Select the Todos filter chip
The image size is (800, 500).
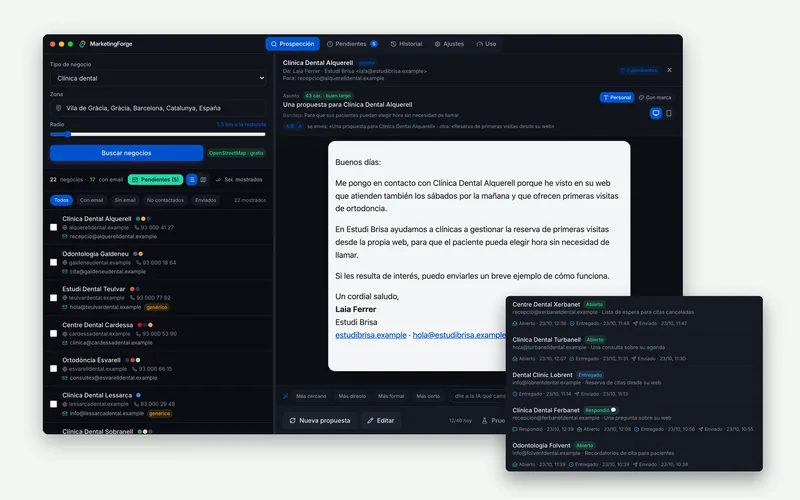point(61,200)
